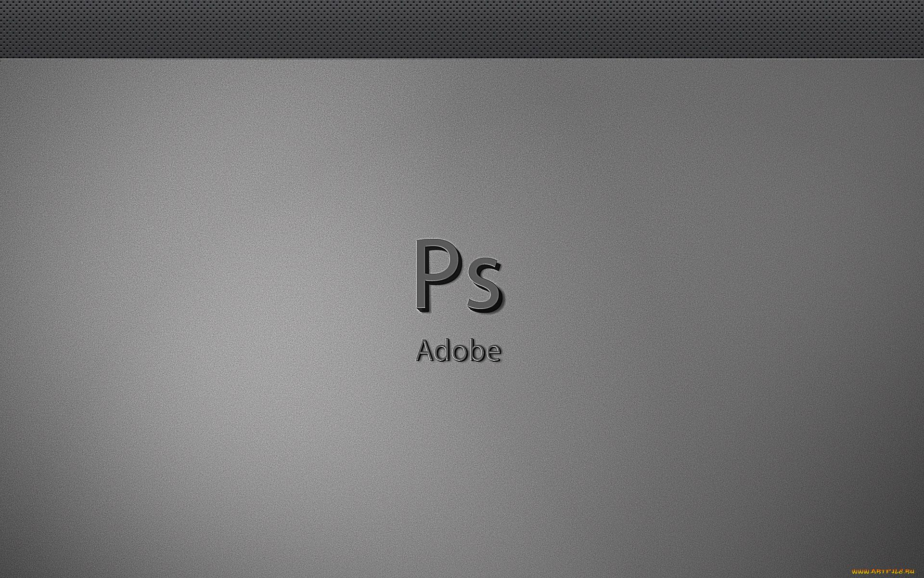Click just beneath the Adobe wordmark
Image resolution: width=924 pixels, height=578 pixels.
[x=460, y=376]
